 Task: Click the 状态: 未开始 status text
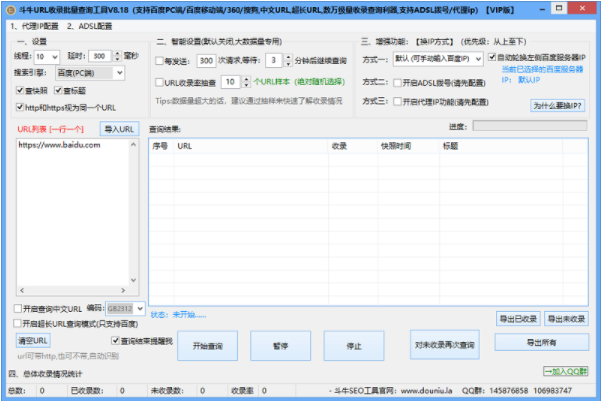point(178,315)
